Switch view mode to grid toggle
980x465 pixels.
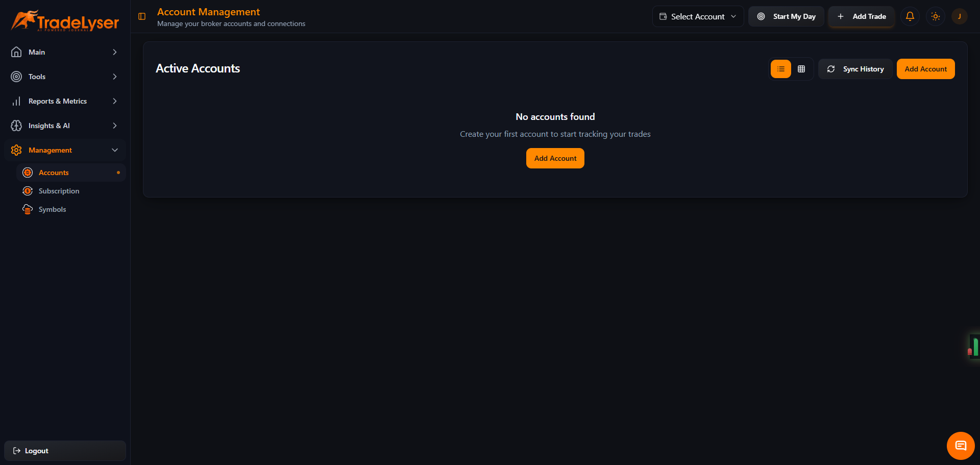click(x=801, y=69)
